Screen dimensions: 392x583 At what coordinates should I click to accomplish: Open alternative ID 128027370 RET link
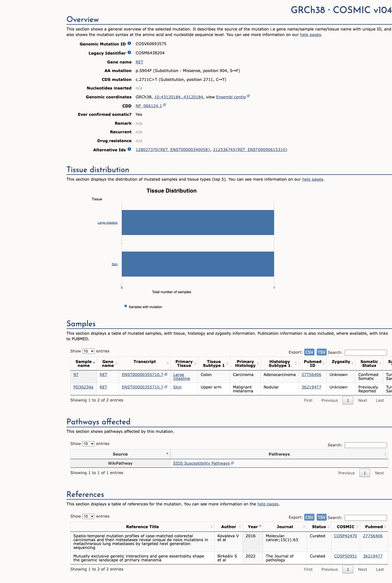tap(173, 150)
